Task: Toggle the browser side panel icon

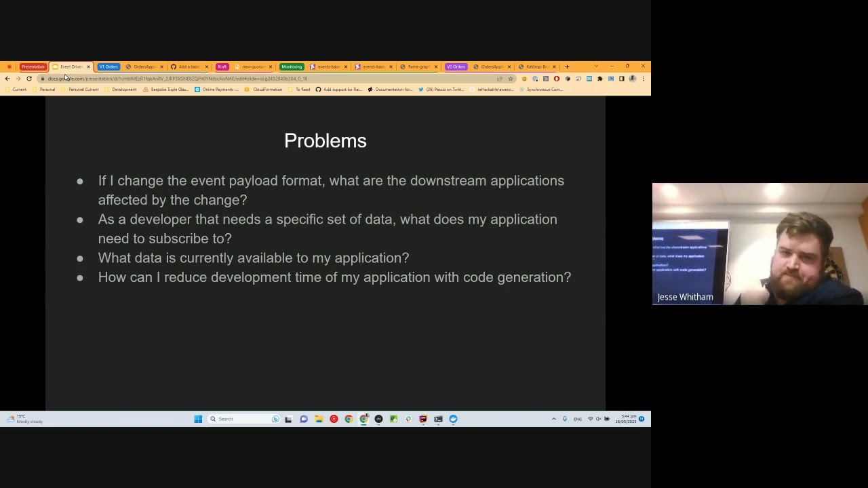Action: pyautogui.click(x=621, y=79)
